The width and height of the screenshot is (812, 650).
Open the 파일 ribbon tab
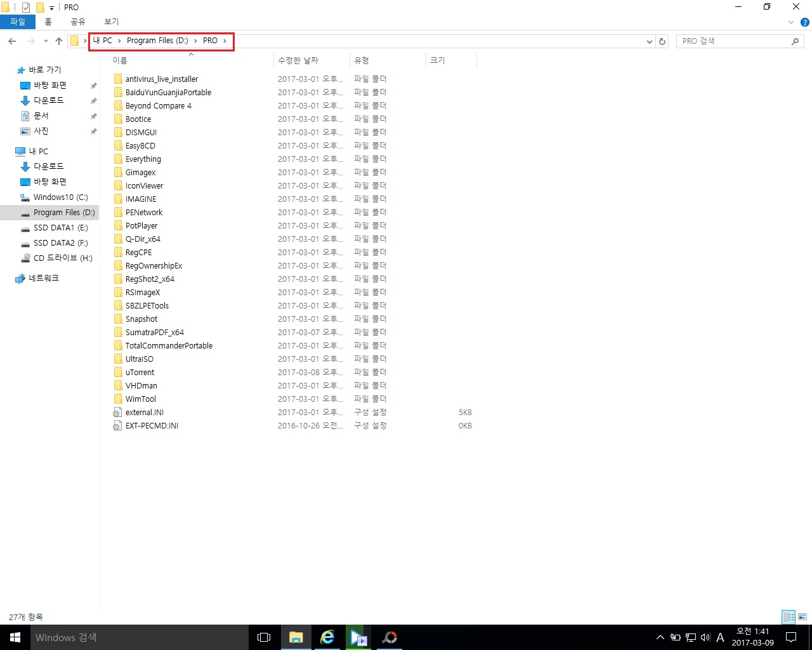[18, 22]
